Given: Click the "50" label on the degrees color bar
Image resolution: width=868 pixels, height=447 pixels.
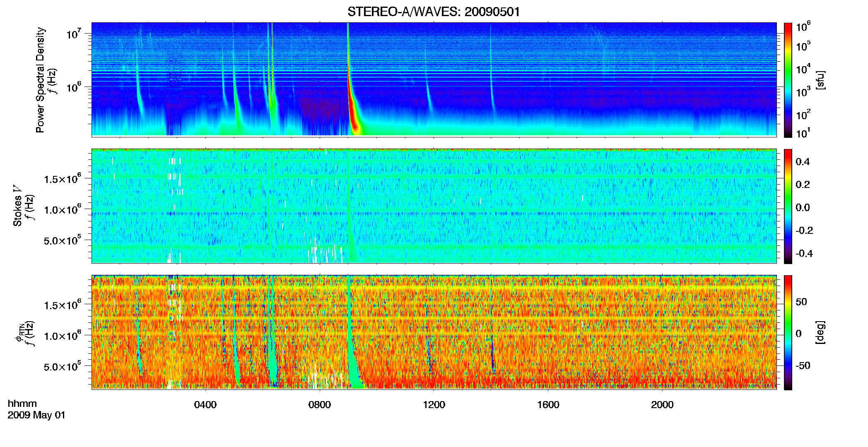Looking at the screenshot, I should click(801, 302).
